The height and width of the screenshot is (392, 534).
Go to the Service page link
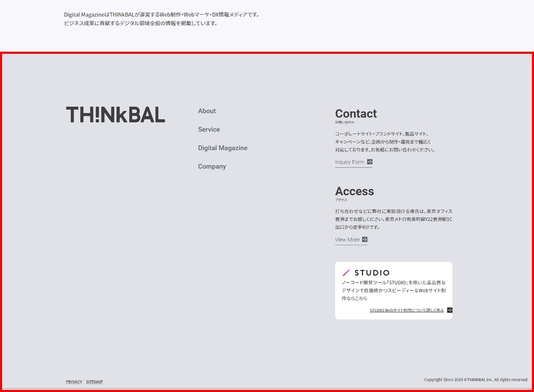tap(209, 129)
